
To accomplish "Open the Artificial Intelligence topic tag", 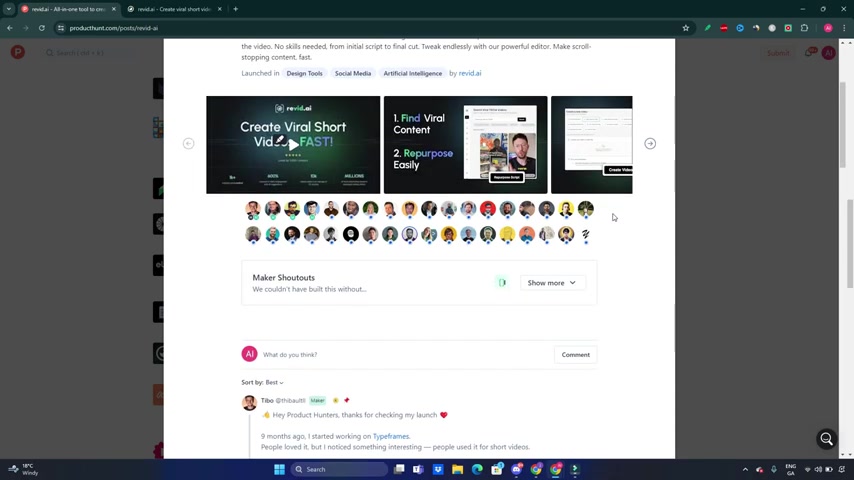I will (x=413, y=73).
